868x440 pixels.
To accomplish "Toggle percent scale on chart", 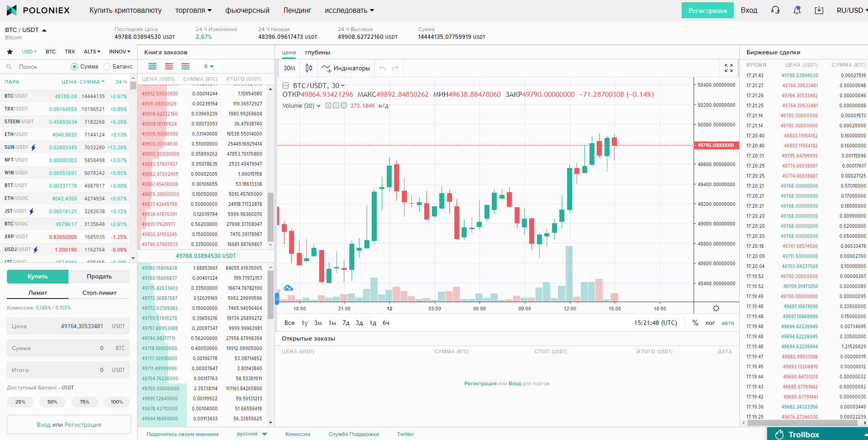I will click(695, 323).
